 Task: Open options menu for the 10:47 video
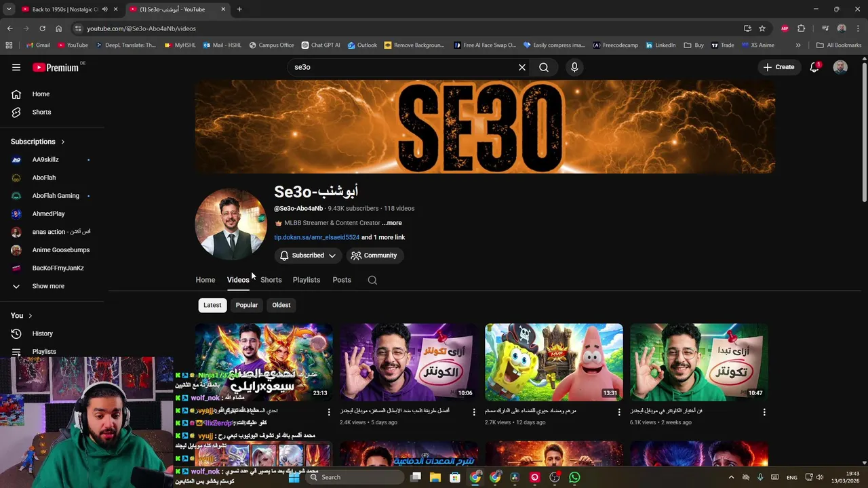coord(764,412)
